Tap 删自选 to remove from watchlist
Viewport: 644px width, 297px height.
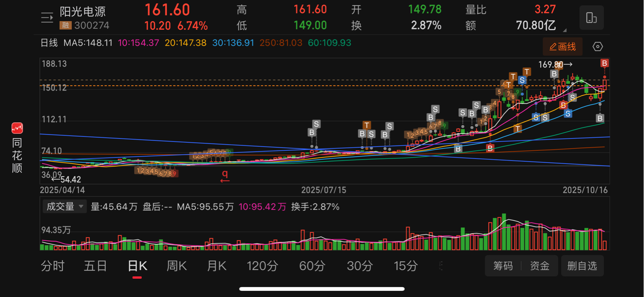(582, 266)
